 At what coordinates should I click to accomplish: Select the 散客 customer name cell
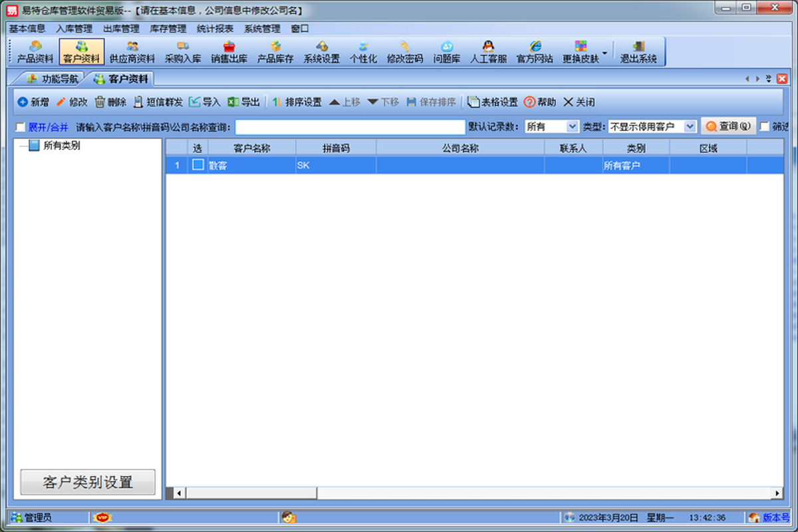(252, 166)
